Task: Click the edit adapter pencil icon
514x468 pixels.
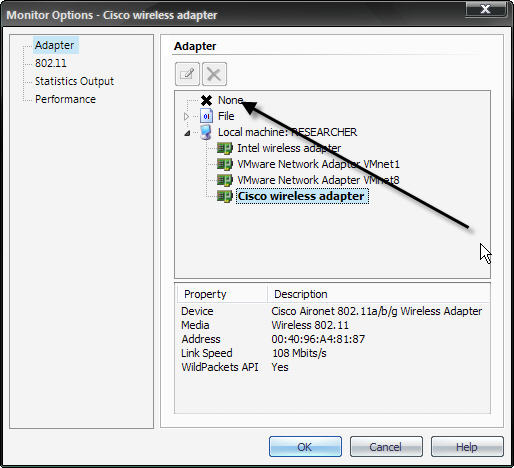Action: pos(187,74)
